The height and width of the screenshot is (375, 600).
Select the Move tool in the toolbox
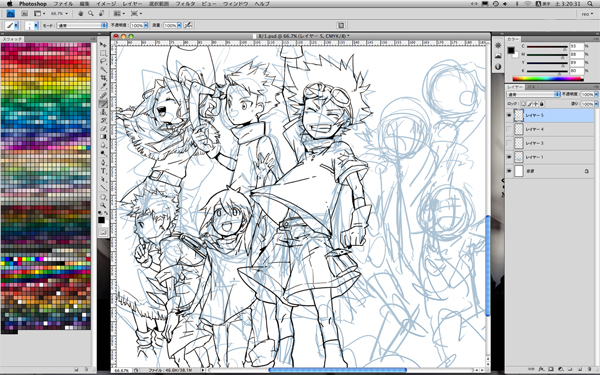pyautogui.click(x=103, y=45)
